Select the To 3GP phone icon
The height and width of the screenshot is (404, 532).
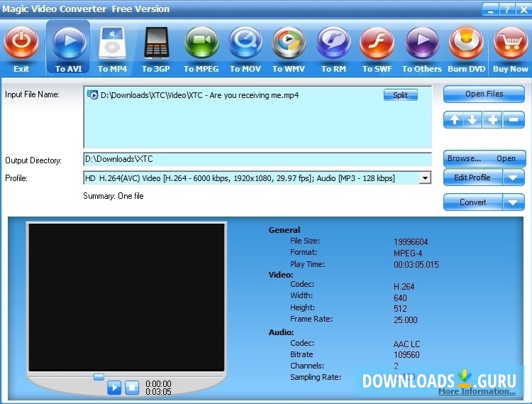point(156,43)
